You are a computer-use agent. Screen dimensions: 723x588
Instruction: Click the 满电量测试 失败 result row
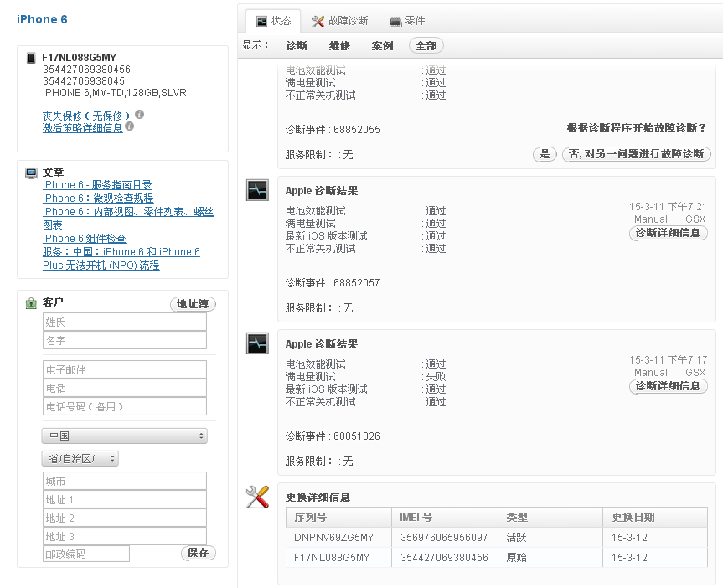[x=365, y=377]
